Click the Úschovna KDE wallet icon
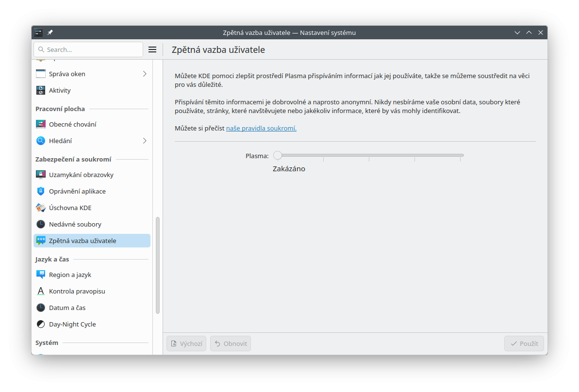 pyautogui.click(x=41, y=208)
